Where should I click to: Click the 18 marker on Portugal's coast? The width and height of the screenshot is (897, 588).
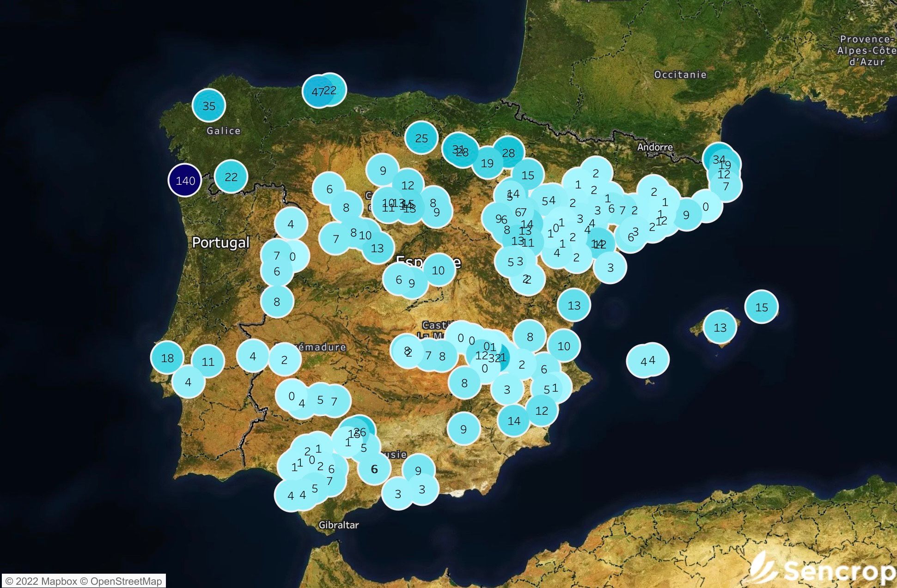tap(167, 358)
